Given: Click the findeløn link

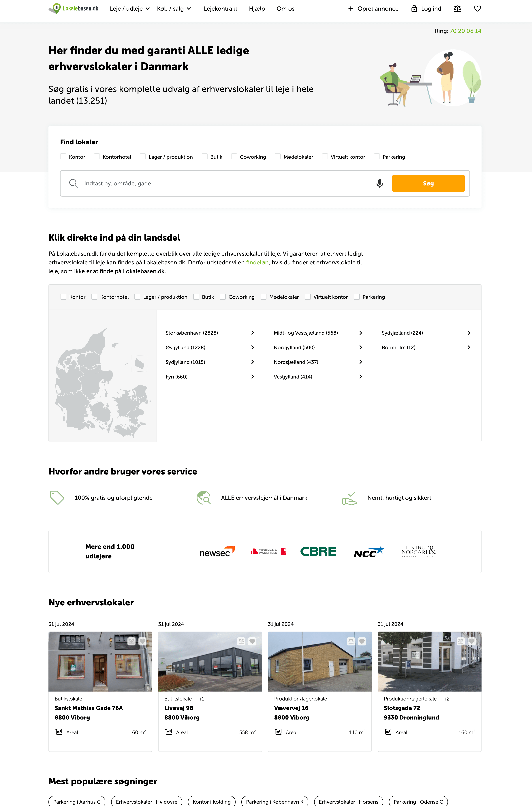Looking at the screenshot, I should tap(257, 263).
